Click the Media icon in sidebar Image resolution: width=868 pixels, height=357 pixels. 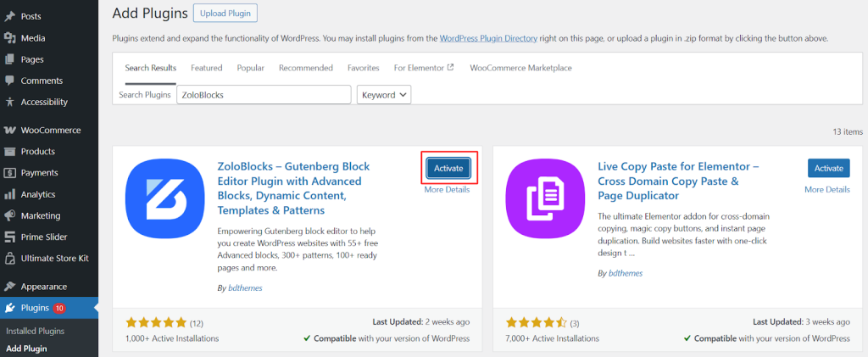9,38
